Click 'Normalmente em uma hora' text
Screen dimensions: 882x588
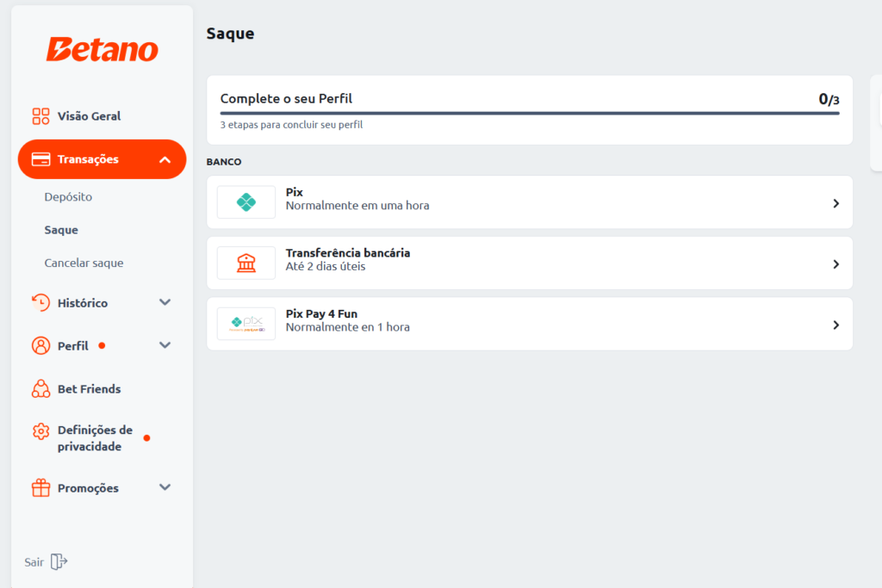tap(357, 206)
